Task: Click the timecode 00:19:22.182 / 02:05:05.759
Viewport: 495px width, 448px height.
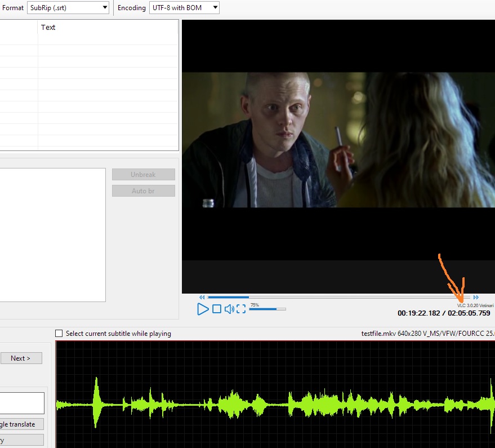Action: click(444, 313)
